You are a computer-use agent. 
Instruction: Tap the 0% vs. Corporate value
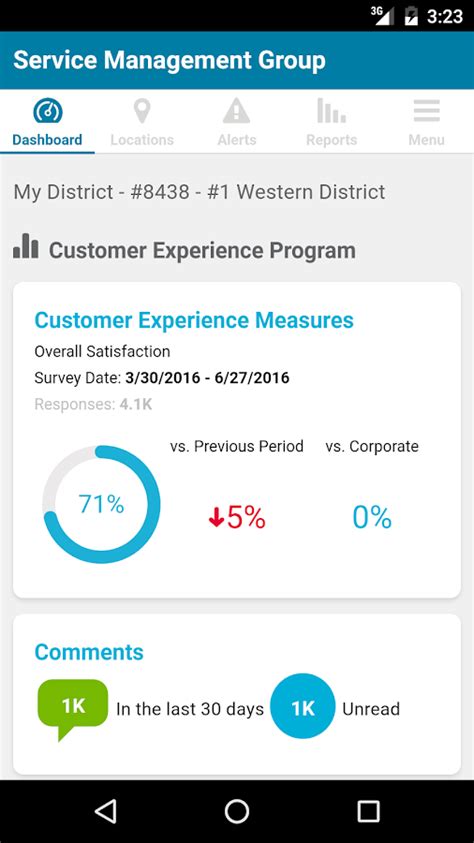point(372,517)
